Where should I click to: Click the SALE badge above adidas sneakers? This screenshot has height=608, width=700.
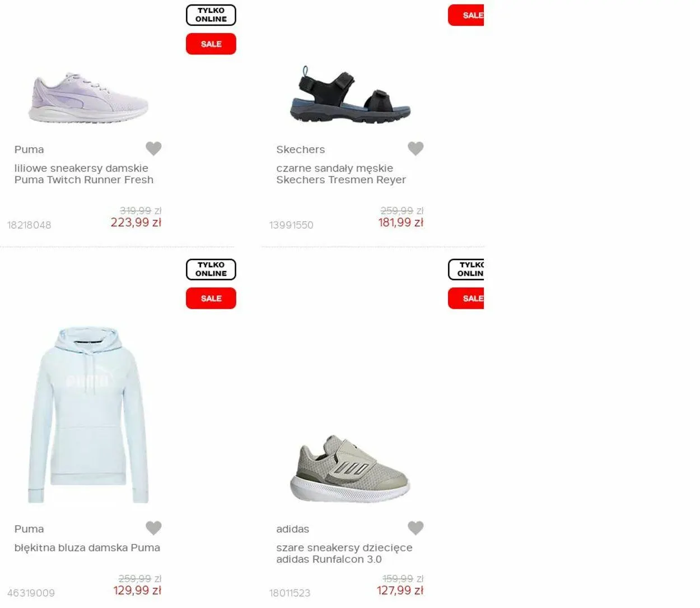point(466,298)
